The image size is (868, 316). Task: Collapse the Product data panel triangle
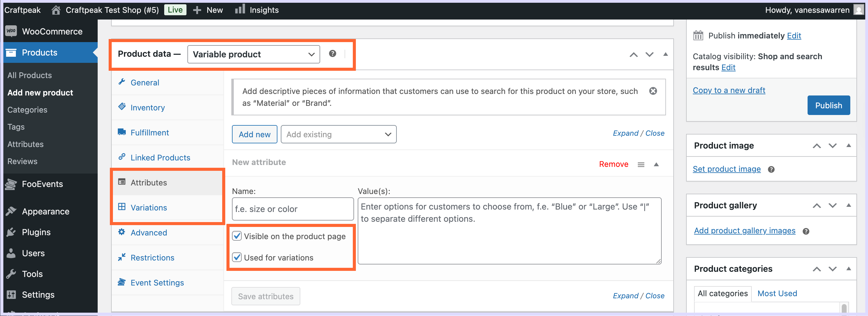(665, 54)
